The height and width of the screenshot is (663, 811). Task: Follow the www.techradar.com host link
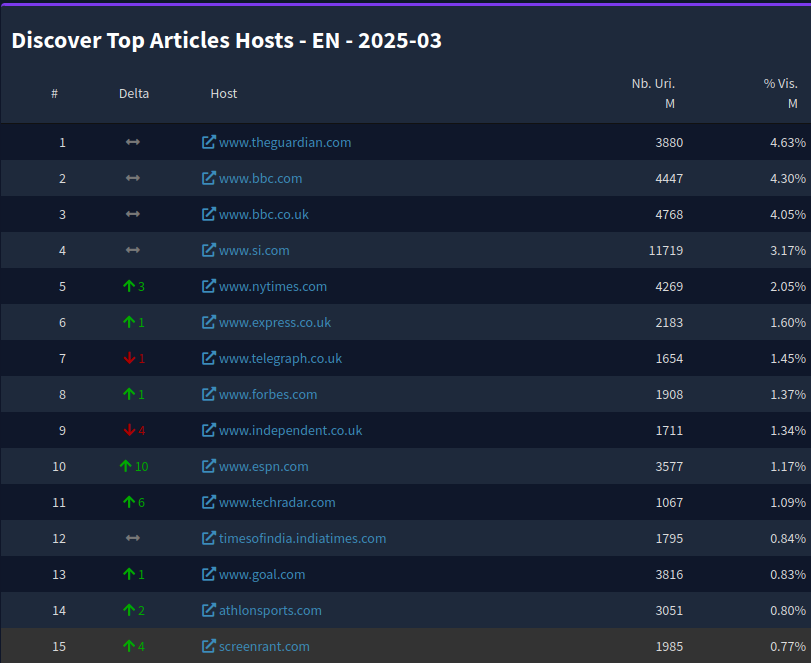pos(277,502)
